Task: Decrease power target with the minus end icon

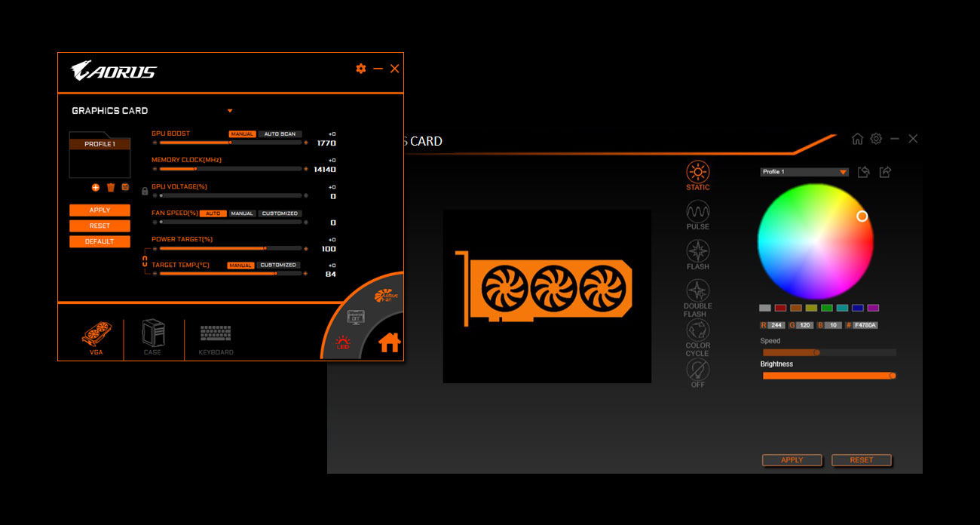Action: (155, 247)
